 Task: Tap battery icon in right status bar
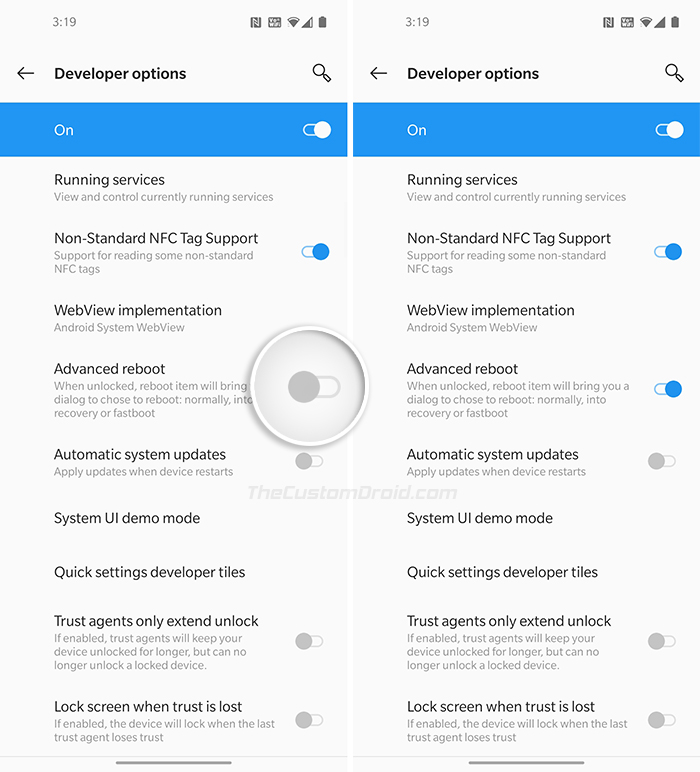675,22
